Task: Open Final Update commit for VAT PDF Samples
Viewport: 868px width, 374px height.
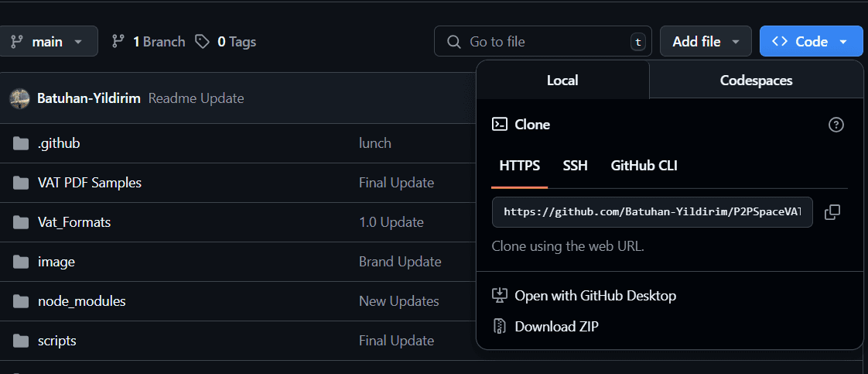Action: (396, 183)
